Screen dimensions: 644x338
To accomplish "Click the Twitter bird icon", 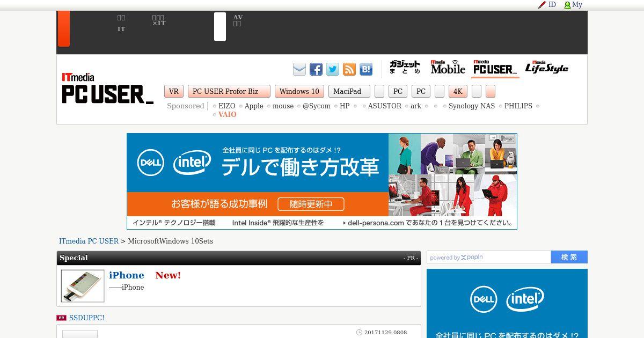I will point(333,69).
